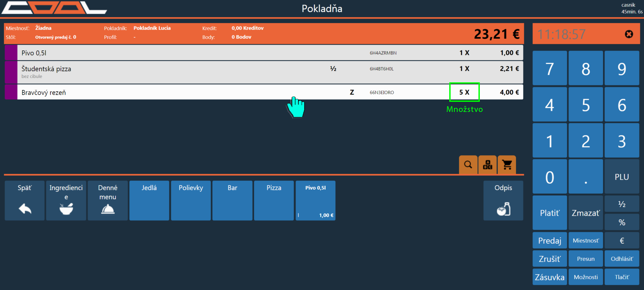Open the product blocks icon button
The height and width of the screenshot is (290, 644).
488,165
